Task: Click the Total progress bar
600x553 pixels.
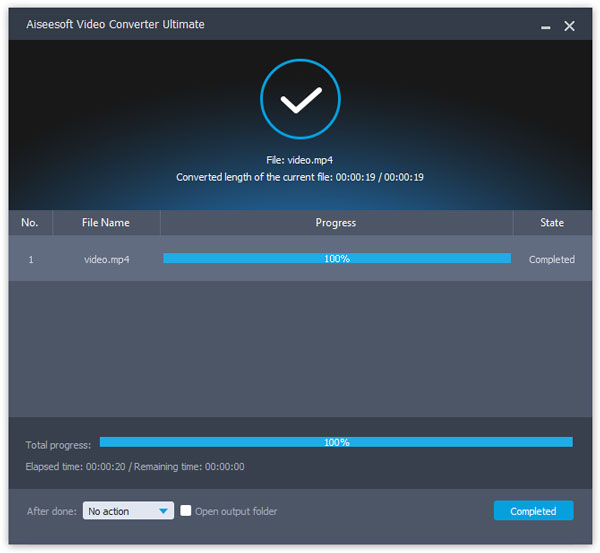Action: coord(336,442)
